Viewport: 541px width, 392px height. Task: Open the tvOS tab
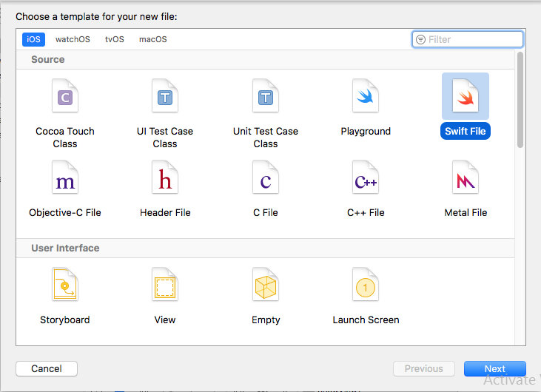115,39
